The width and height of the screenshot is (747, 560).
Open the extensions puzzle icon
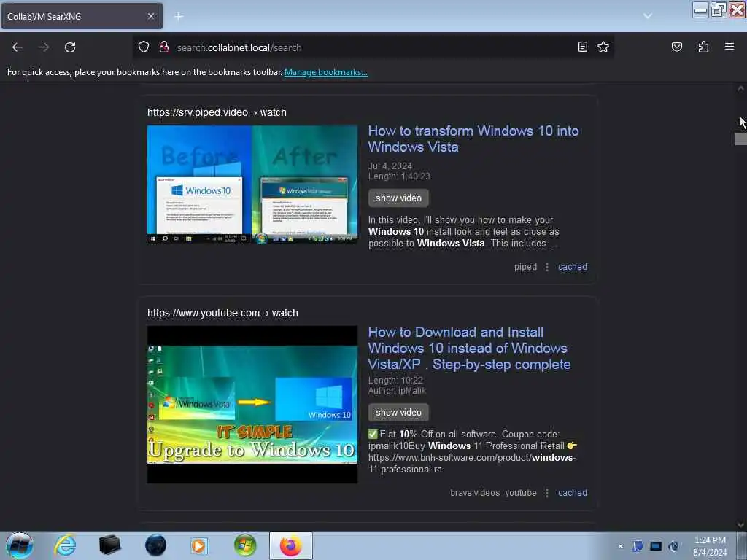(703, 47)
